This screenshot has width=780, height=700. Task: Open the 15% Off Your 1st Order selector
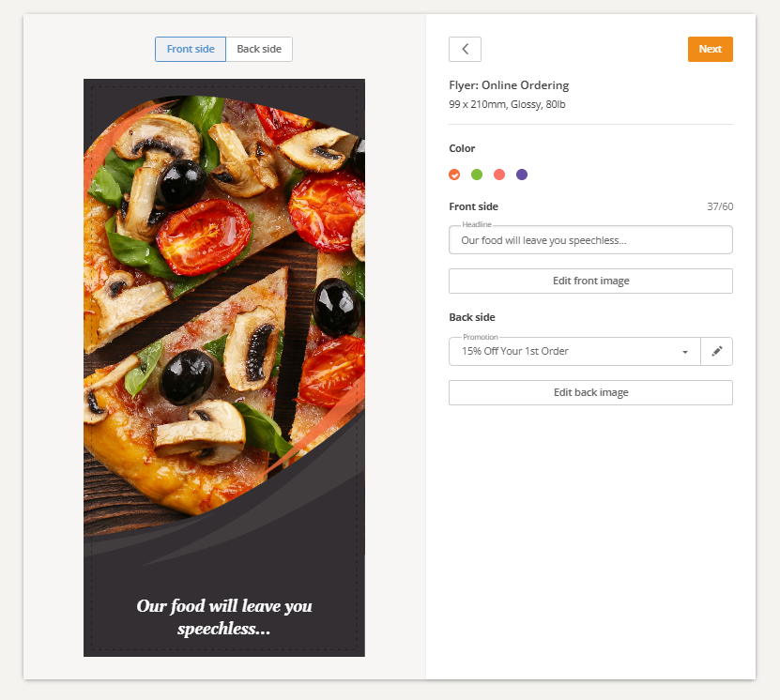click(574, 352)
